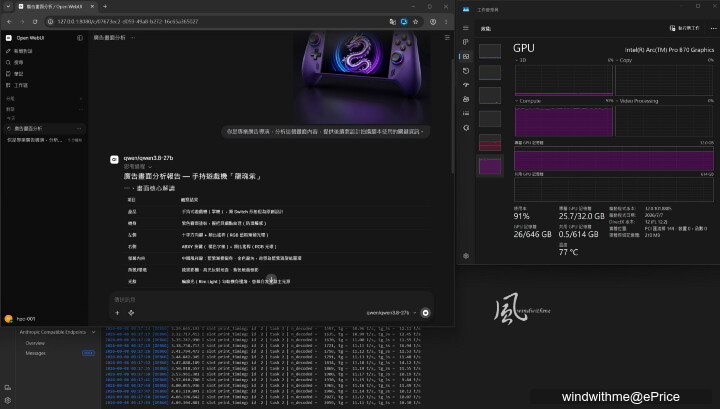Open the browser tab search chevron
Screen dimensions: 720x409
point(8,6)
